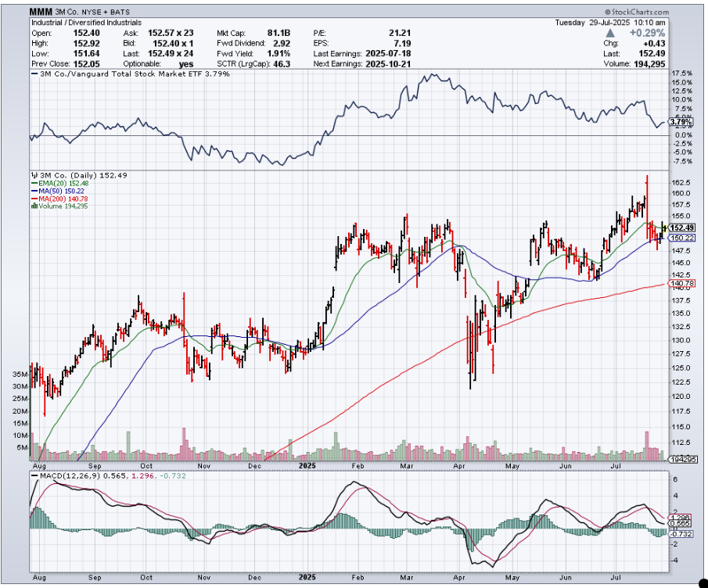Click the Last Earnings date 2025-07-18
Viewport: 708px width, 588px height.
[x=388, y=54]
